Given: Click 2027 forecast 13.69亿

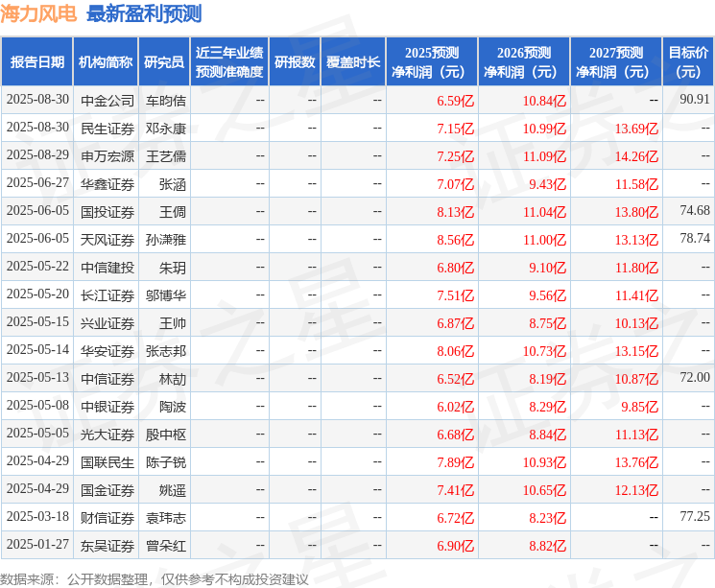Looking at the screenshot, I should click(636, 129).
